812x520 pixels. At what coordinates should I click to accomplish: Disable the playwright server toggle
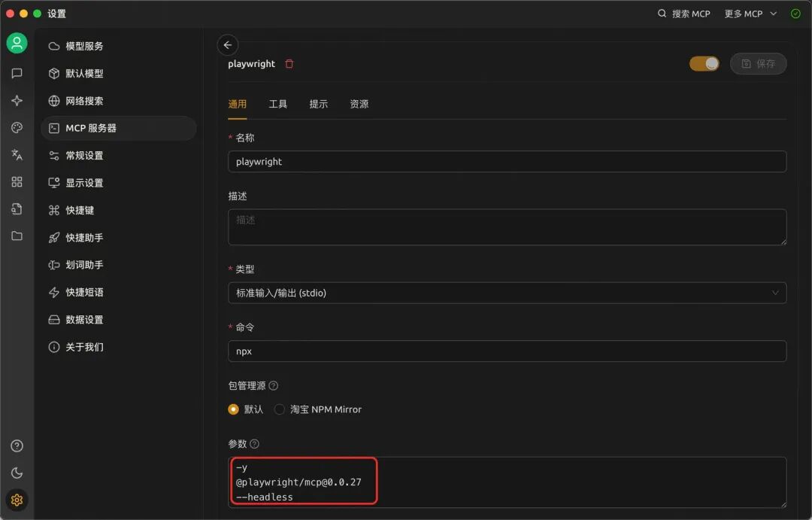(704, 64)
